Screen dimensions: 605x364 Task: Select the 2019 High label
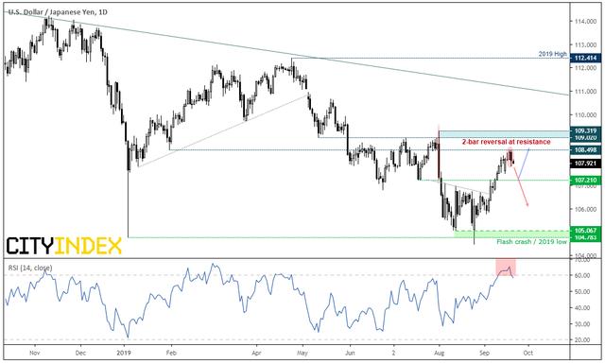(552, 54)
